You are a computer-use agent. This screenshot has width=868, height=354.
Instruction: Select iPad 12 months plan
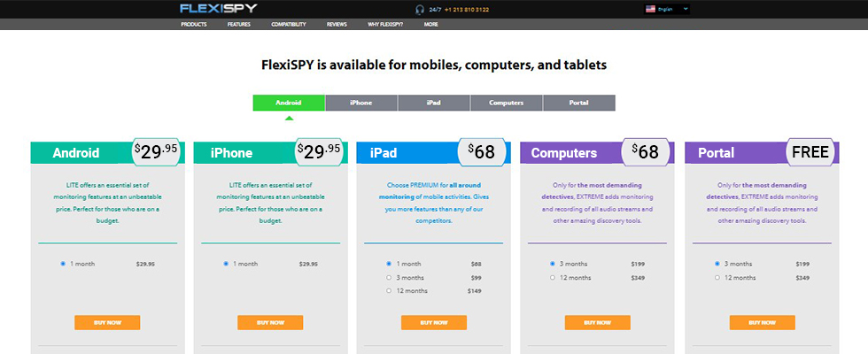tap(389, 290)
